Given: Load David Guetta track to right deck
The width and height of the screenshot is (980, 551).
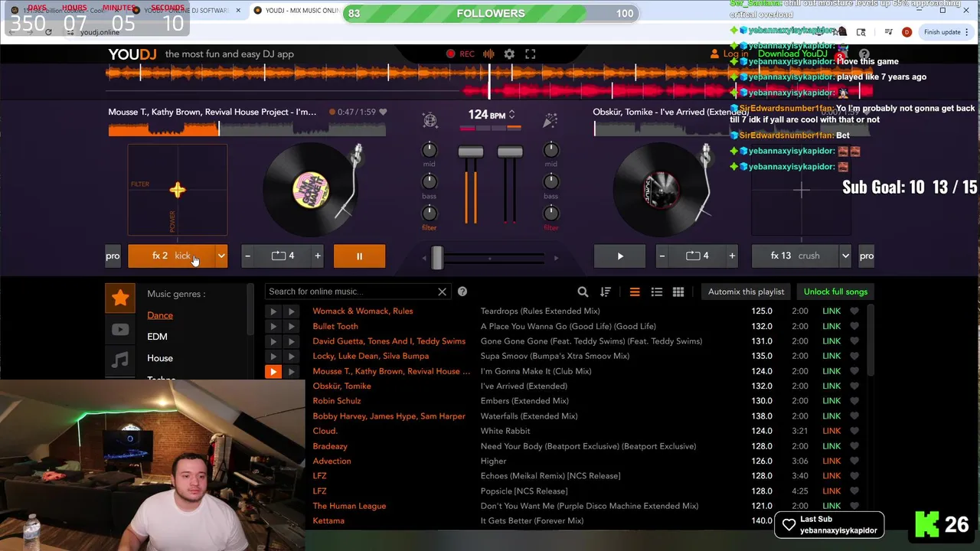Looking at the screenshot, I should [x=291, y=341].
